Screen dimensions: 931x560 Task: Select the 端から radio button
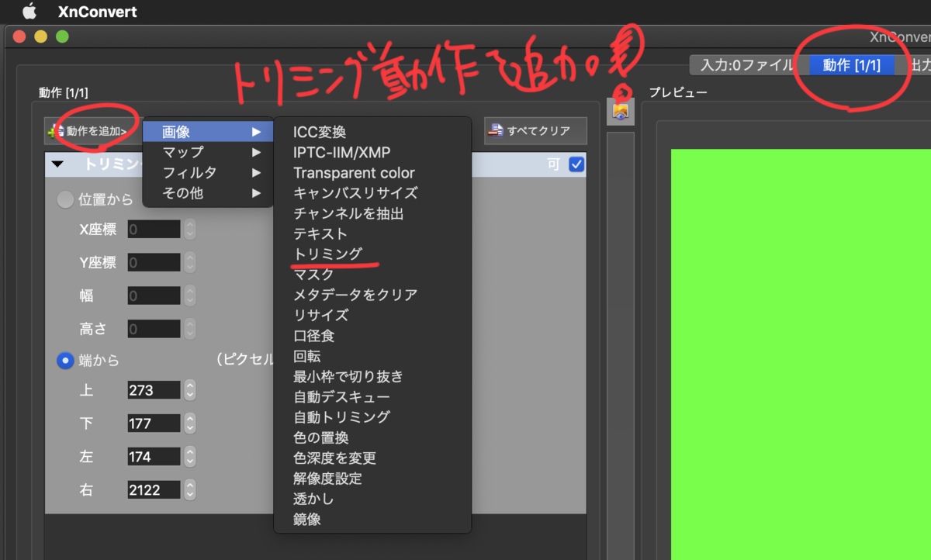(66, 360)
